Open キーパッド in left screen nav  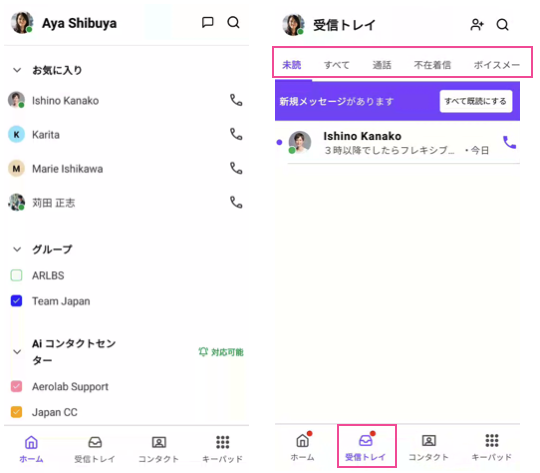tap(222, 449)
